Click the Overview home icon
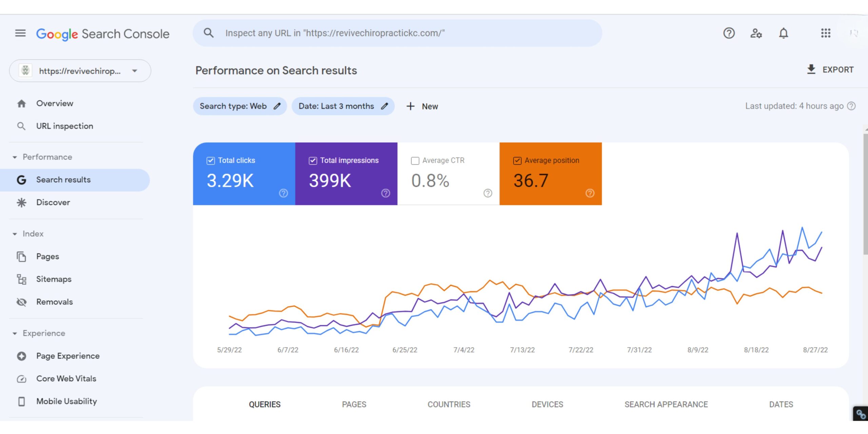The width and height of the screenshot is (868, 434). coord(21,103)
